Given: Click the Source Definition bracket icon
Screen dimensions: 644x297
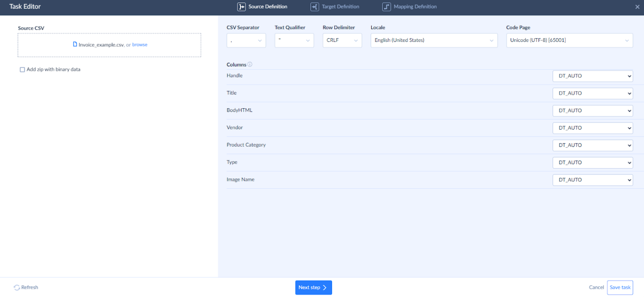Looking at the screenshot, I should click(241, 7).
